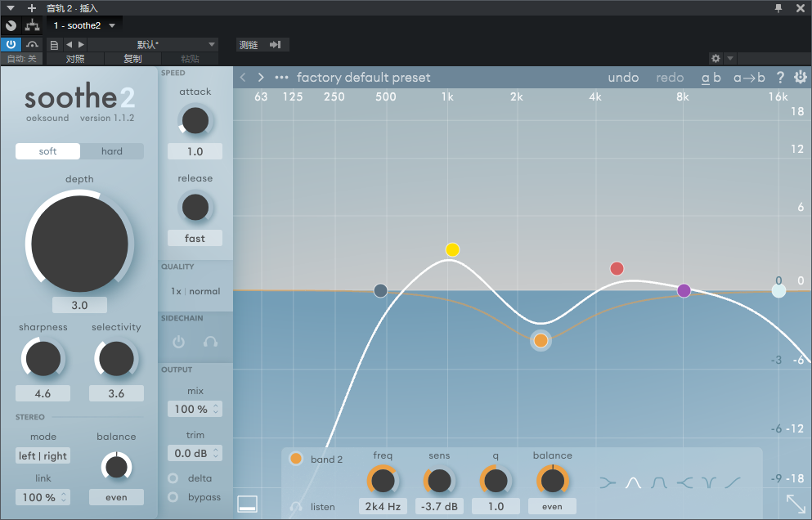Screen dimensions: 812x520
Task: Open the quality 1x | normal selector
Action: [x=195, y=291]
